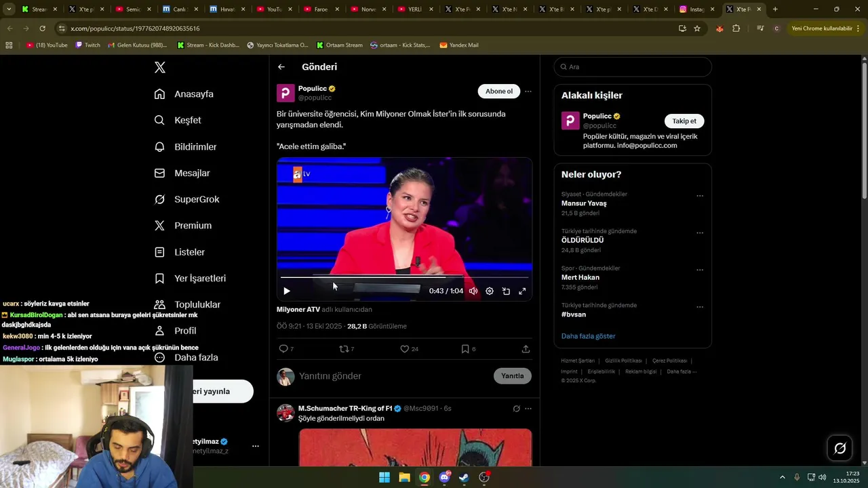Open File Explorer from taskbar
Viewport: 868px width, 488px height.
pos(404,477)
